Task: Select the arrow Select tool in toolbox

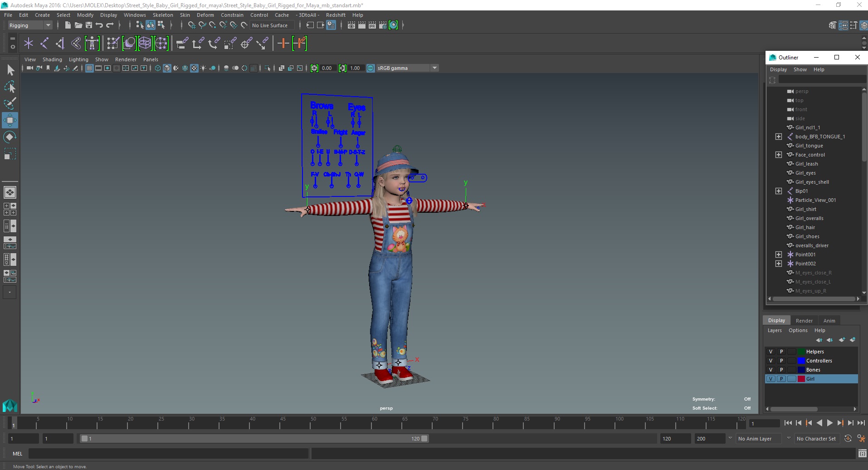Action: [x=10, y=69]
